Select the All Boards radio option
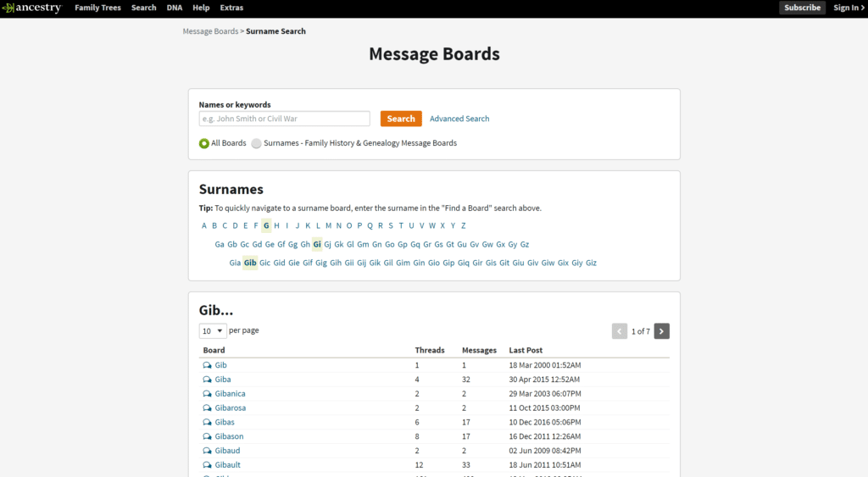This screenshot has width=868, height=477. point(204,143)
